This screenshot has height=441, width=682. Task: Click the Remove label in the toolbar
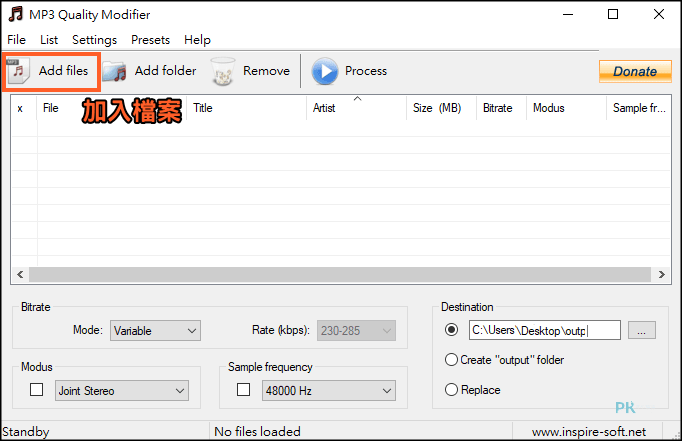266,70
